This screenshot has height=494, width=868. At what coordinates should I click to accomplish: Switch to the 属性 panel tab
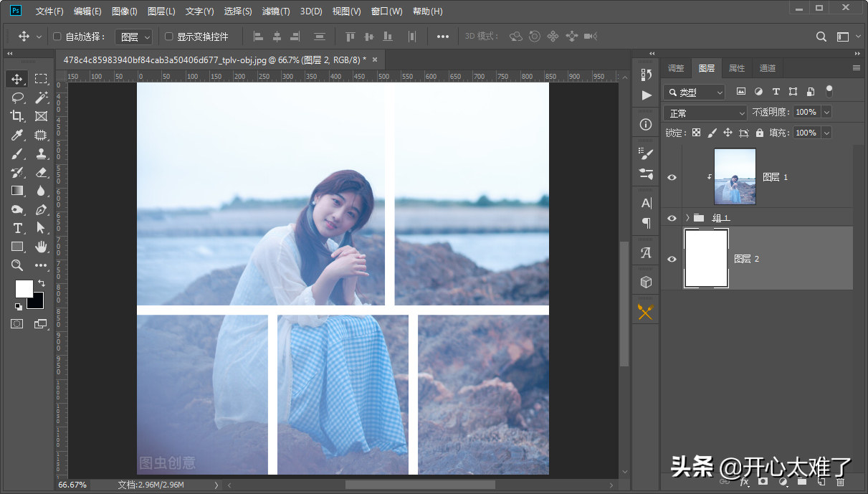737,68
